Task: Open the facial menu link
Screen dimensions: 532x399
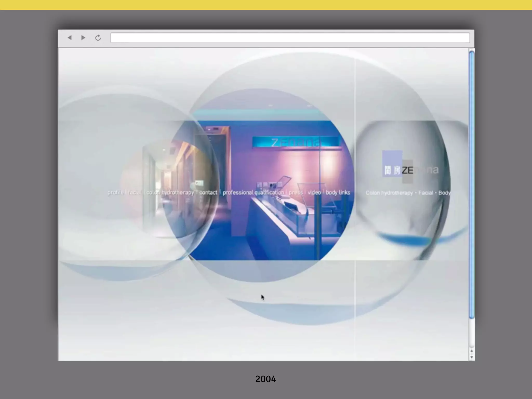Action: [134, 192]
